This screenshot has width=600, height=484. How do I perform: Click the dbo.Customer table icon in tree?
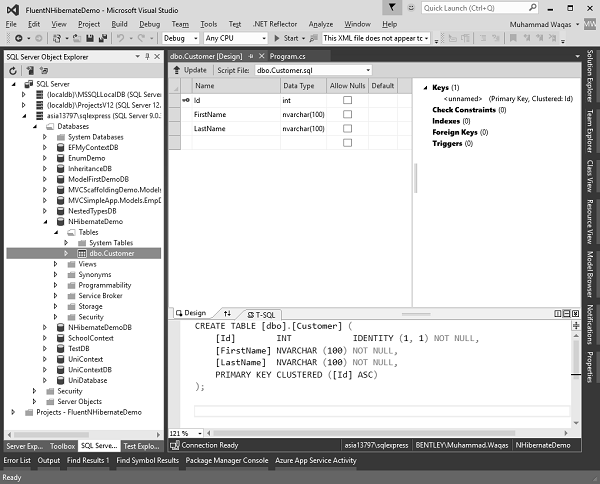82,253
